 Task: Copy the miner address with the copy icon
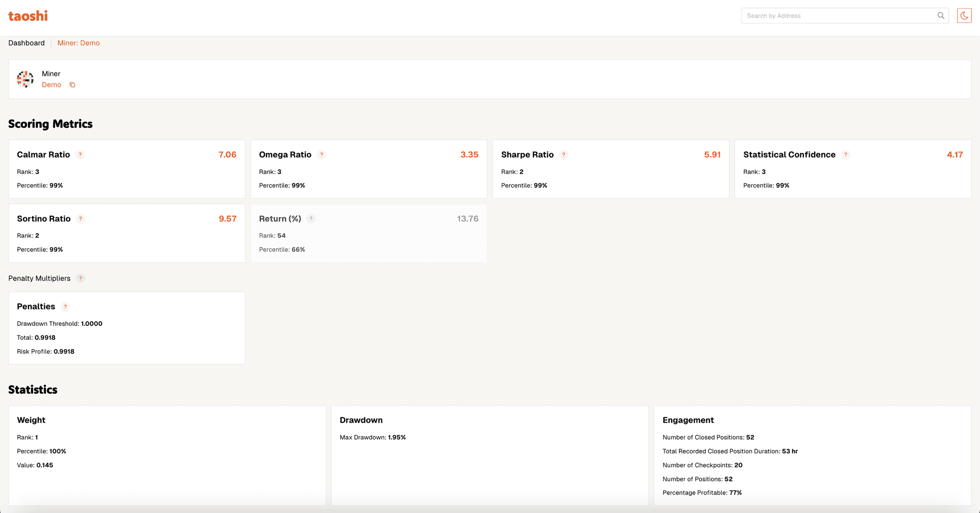(x=72, y=85)
